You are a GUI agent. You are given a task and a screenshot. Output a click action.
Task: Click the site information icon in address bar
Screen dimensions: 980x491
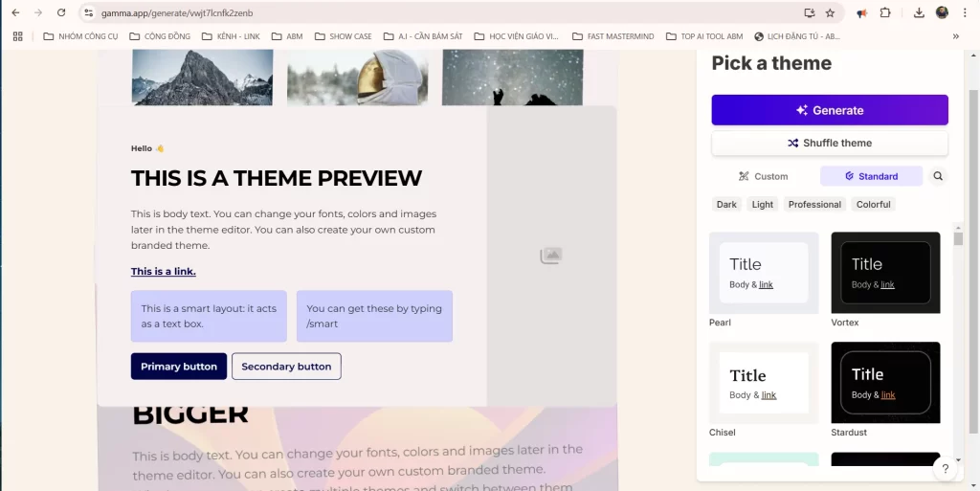(88, 13)
